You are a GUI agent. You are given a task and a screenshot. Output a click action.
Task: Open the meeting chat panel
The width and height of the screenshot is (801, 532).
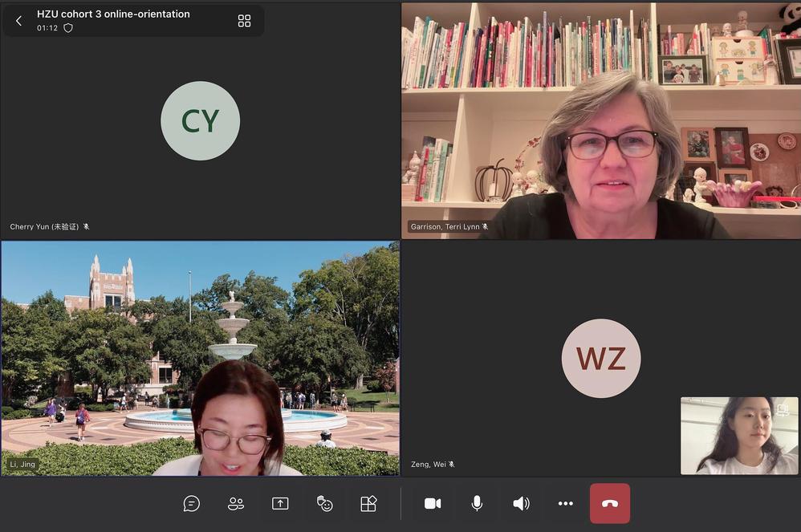(x=192, y=503)
